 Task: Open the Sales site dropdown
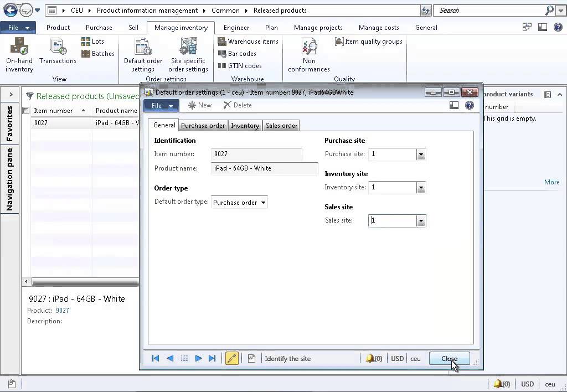pyautogui.click(x=421, y=221)
